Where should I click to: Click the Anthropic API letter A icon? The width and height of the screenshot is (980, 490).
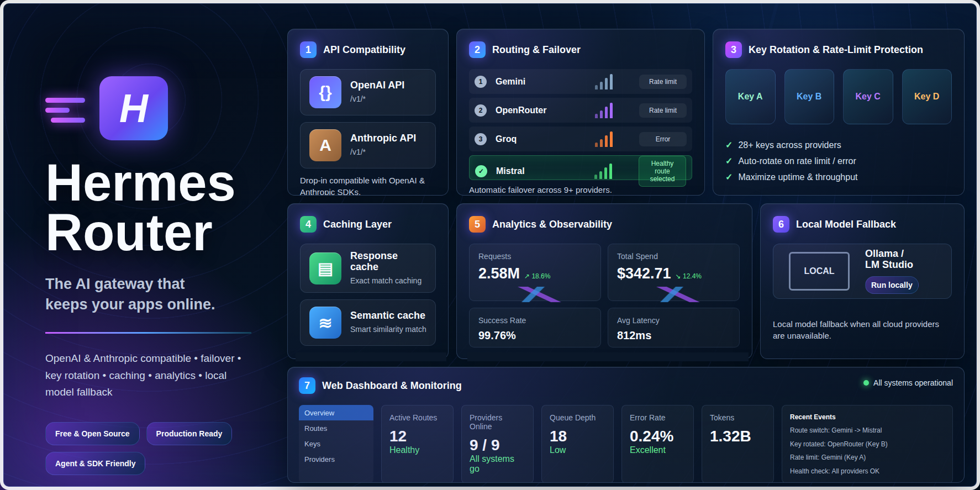[325, 145]
